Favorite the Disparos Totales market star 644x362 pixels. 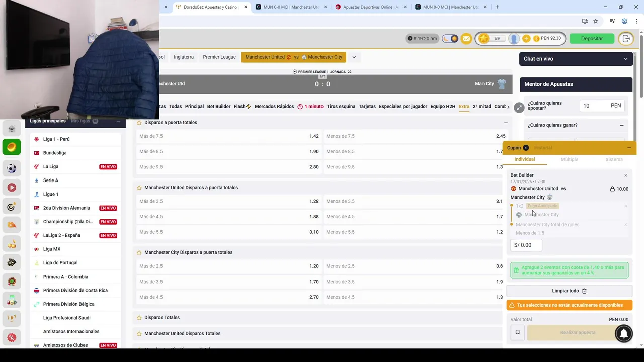[139, 318]
